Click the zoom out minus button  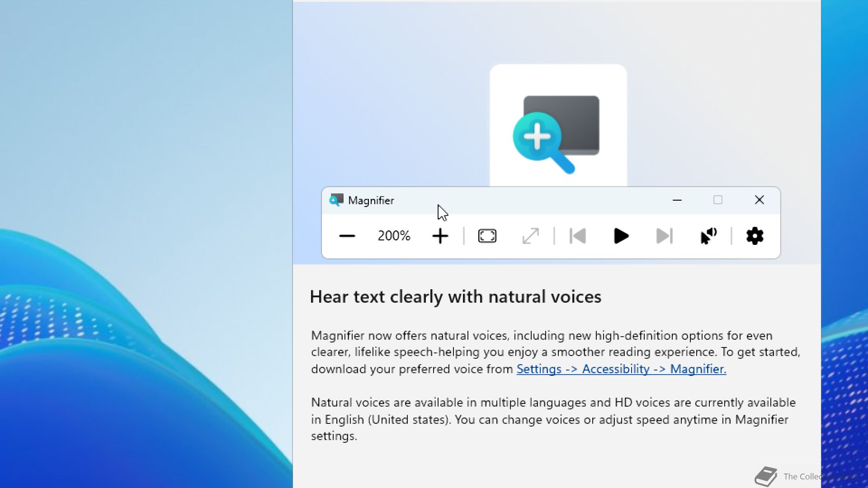347,236
